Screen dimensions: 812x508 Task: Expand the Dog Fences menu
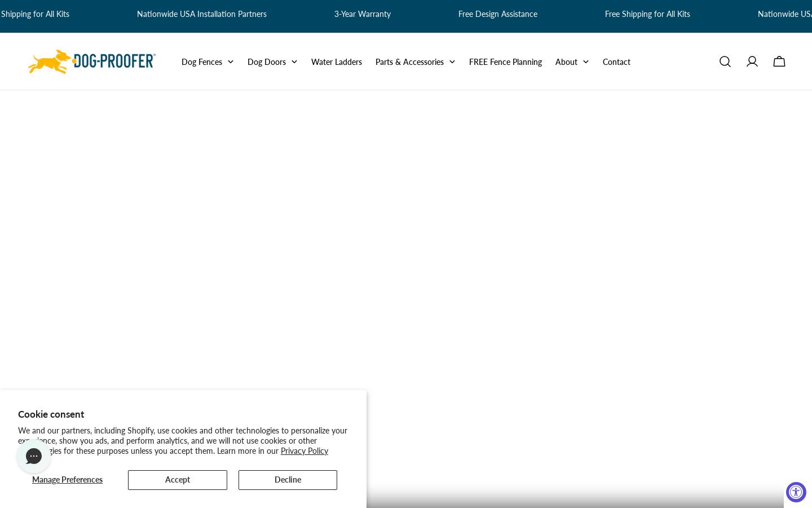coord(208,62)
